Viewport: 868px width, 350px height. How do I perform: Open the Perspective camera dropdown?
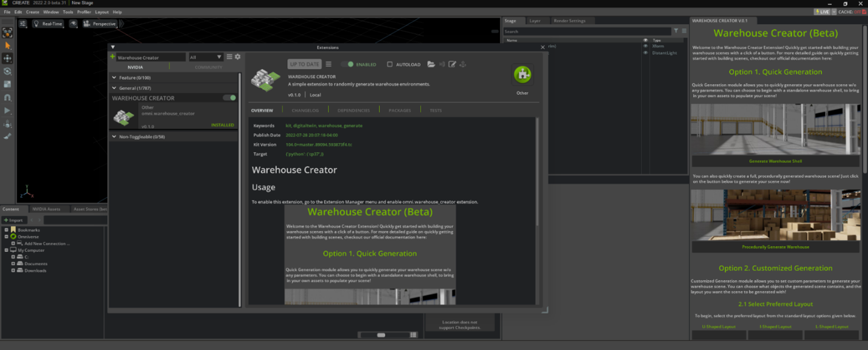pyautogui.click(x=100, y=24)
